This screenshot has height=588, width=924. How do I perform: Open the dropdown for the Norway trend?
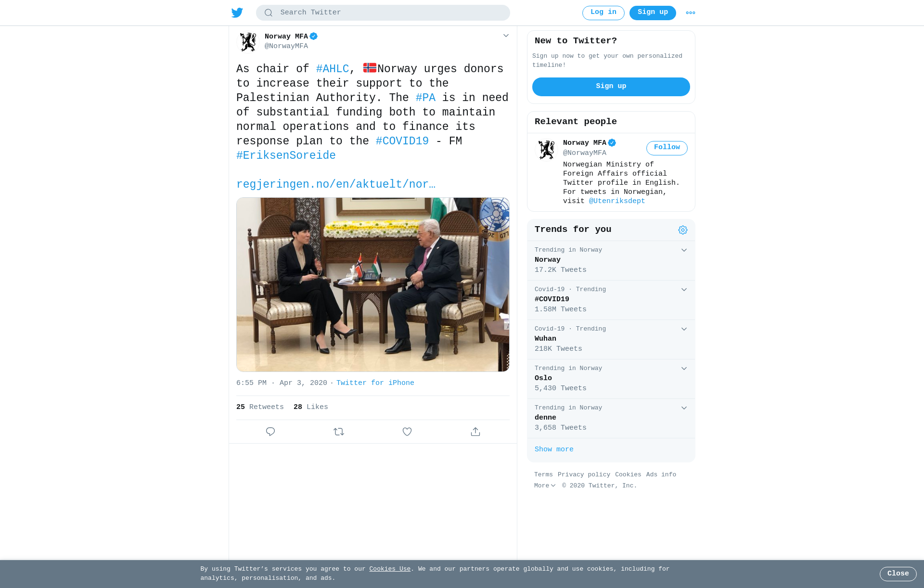click(684, 250)
